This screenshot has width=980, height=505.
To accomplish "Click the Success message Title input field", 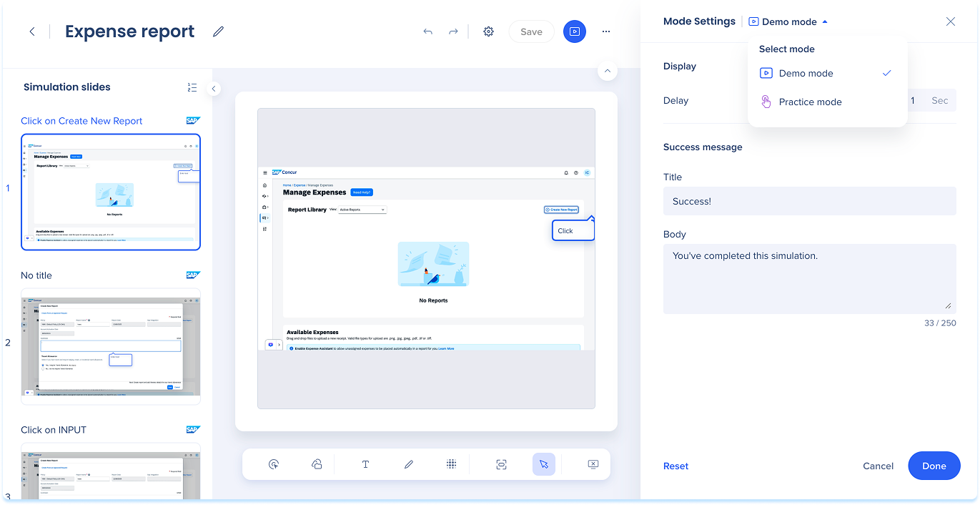I will (x=809, y=201).
